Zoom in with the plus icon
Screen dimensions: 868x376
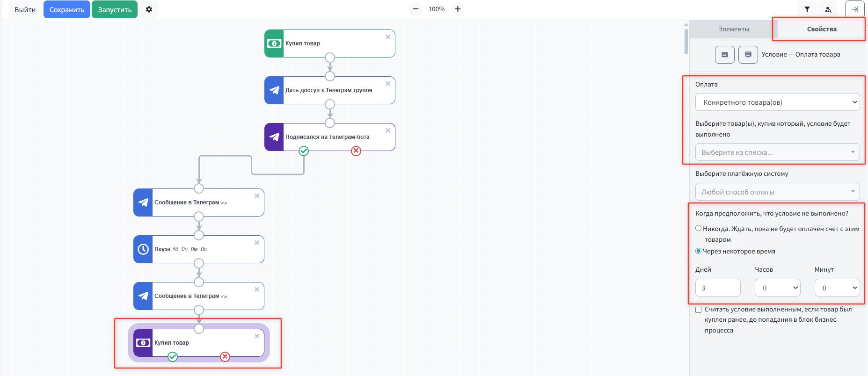pos(458,9)
